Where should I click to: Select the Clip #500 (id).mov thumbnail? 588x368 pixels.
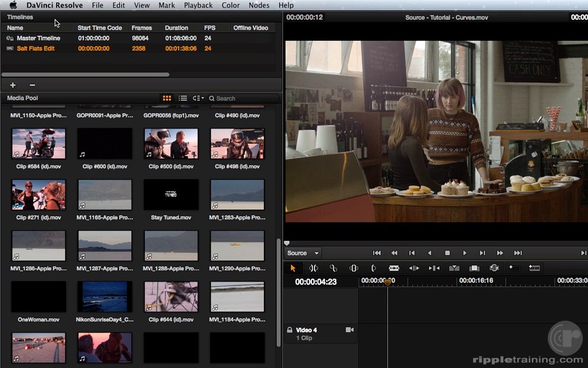(171, 144)
